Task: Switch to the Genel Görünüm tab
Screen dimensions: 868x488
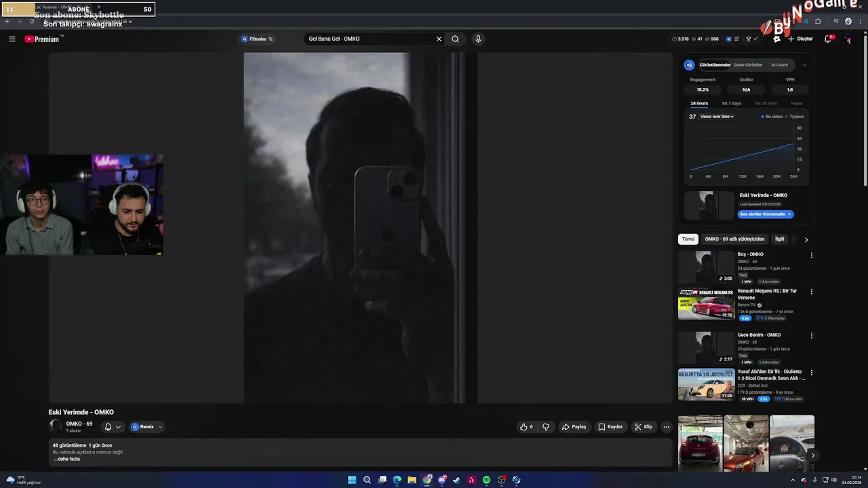Action: click(x=748, y=65)
